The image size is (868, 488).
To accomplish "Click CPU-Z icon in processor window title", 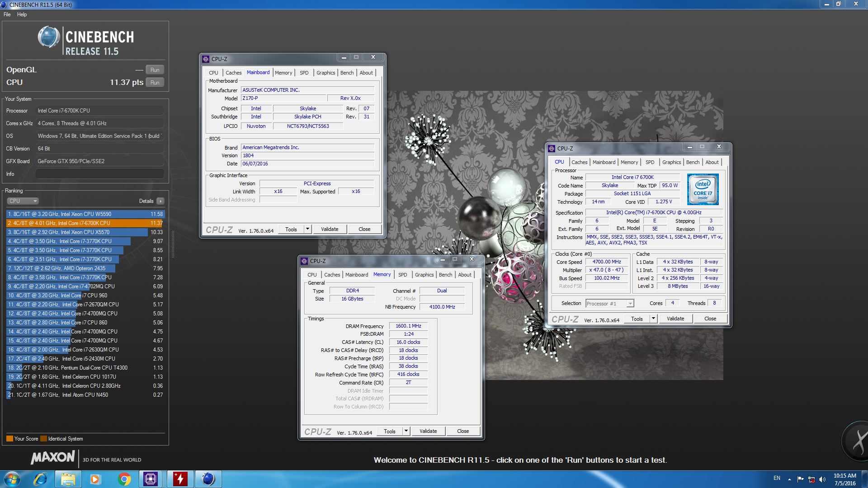I will 552,148.
